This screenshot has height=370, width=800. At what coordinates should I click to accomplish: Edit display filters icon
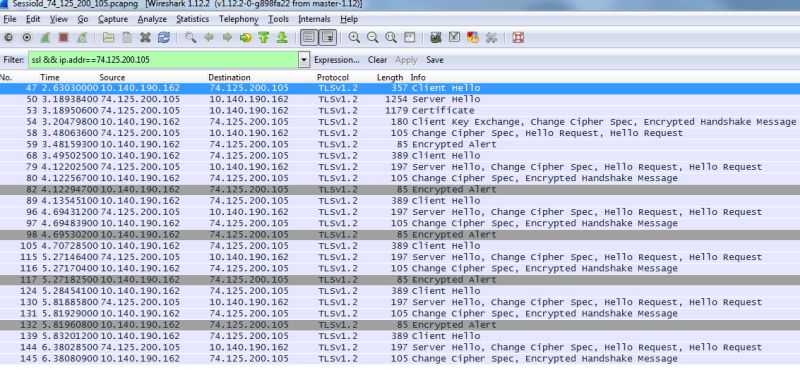pos(454,38)
